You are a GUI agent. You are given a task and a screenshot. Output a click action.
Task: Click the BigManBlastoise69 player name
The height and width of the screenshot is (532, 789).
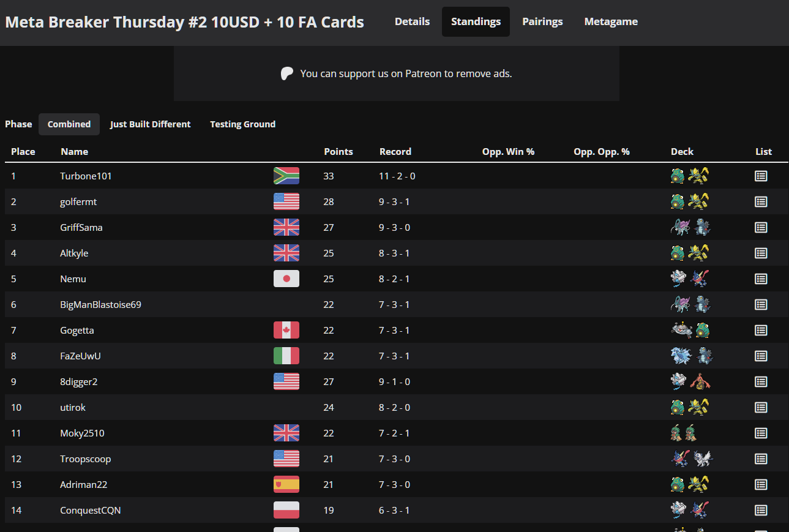coord(100,305)
